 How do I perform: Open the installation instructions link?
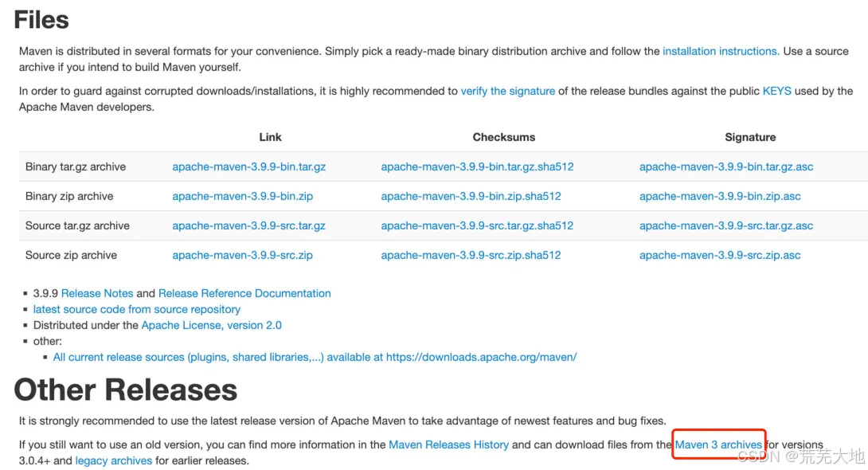pos(721,51)
